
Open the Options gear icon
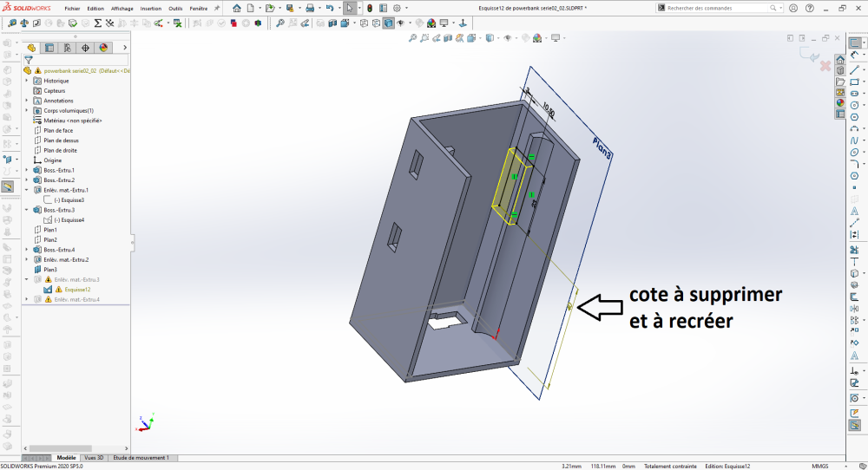pyautogui.click(x=397, y=8)
